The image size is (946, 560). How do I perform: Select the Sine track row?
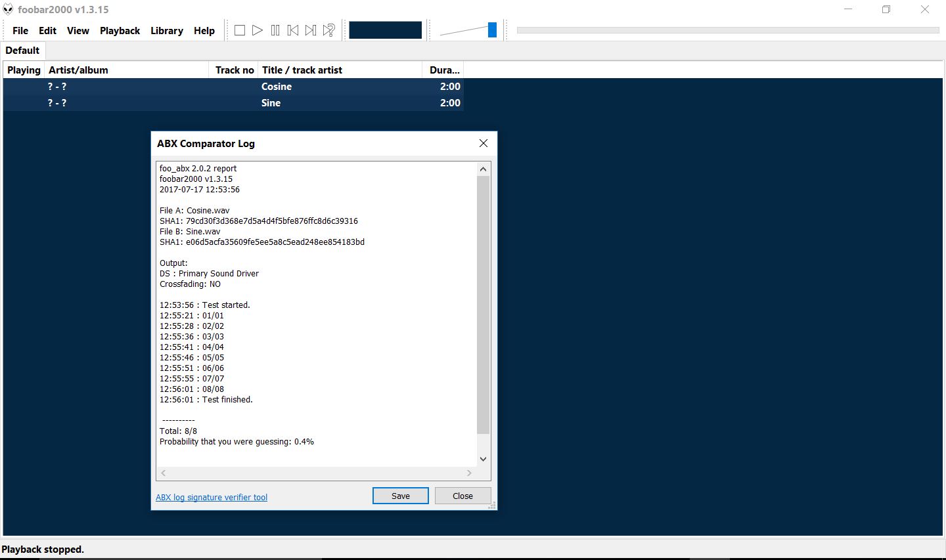233,103
